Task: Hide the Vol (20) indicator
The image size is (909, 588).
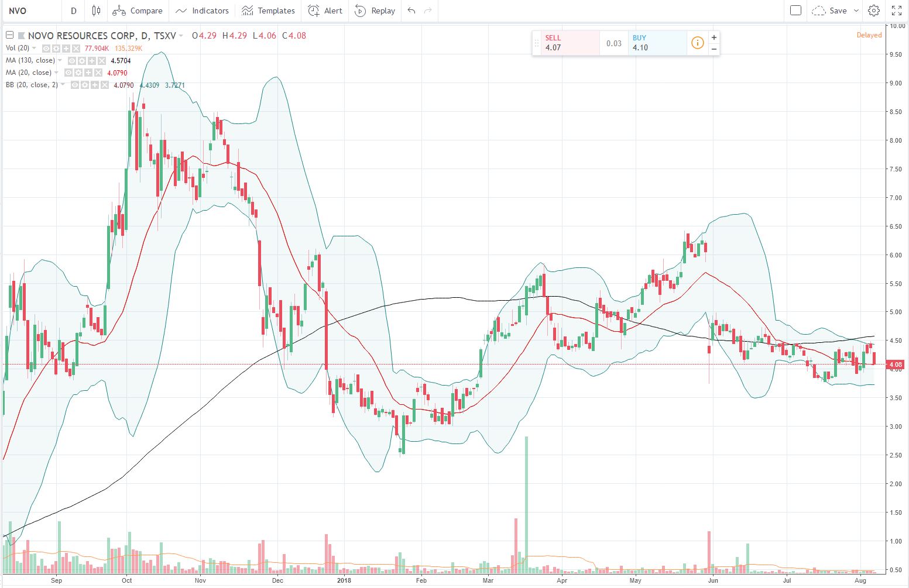Action: 47,48
